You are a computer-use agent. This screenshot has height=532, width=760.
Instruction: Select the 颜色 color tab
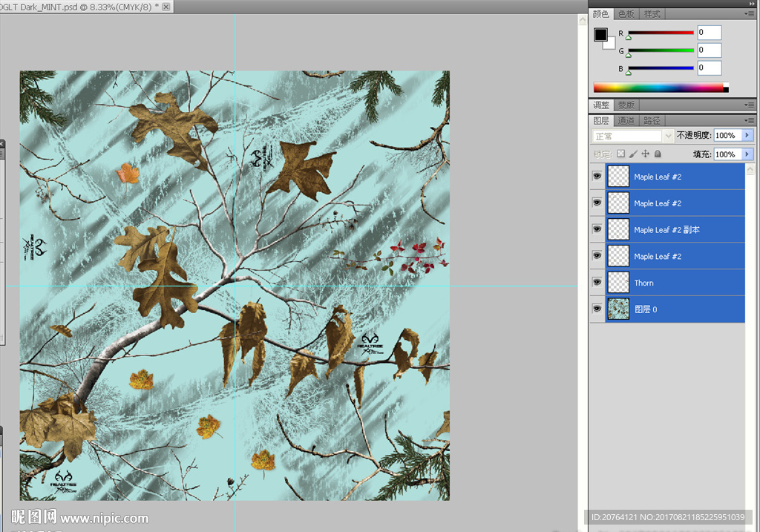[601, 14]
